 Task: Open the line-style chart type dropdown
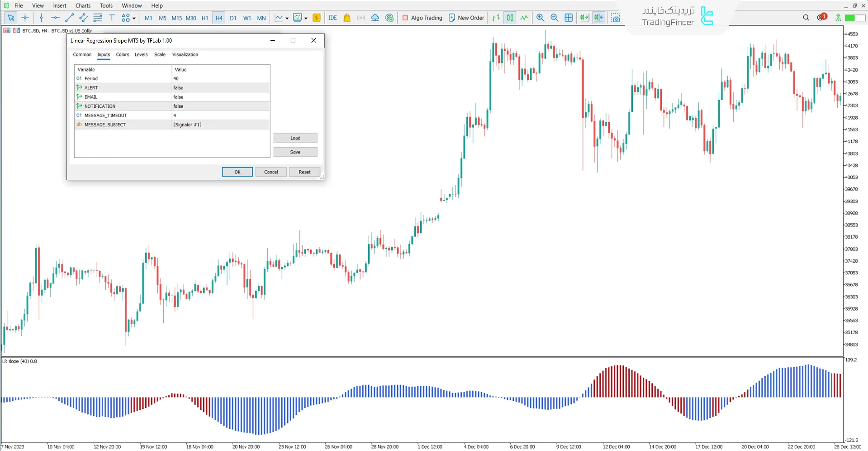[287, 18]
